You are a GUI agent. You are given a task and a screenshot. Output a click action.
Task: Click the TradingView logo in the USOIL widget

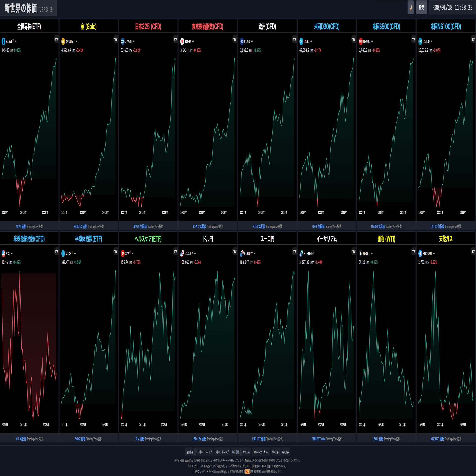[x=413, y=251]
